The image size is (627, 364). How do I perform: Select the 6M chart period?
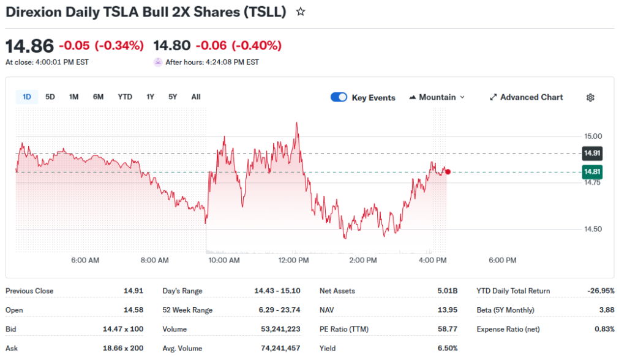tap(98, 97)
